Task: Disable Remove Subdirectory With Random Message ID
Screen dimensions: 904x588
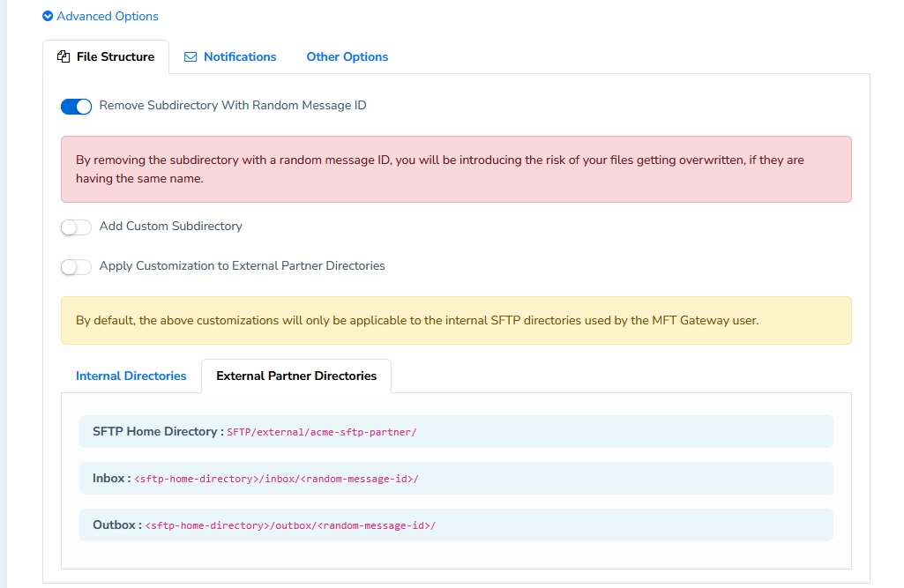Action: 76,107
